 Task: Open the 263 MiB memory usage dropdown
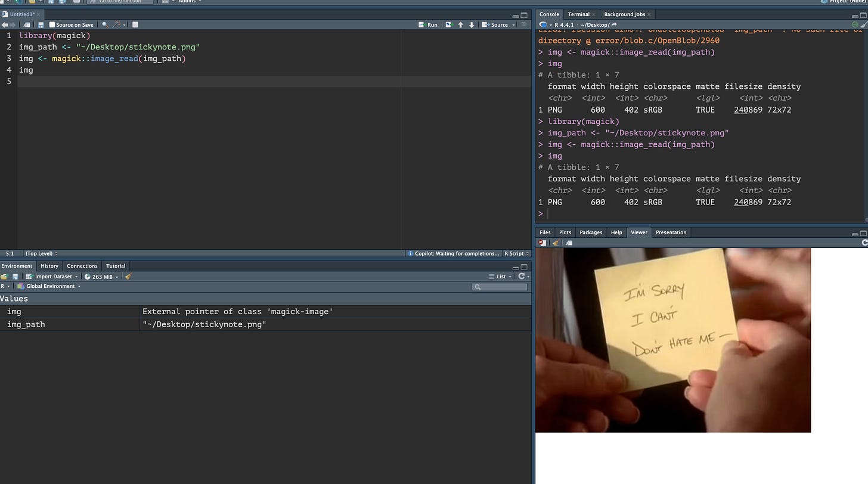tap(101, 277)
